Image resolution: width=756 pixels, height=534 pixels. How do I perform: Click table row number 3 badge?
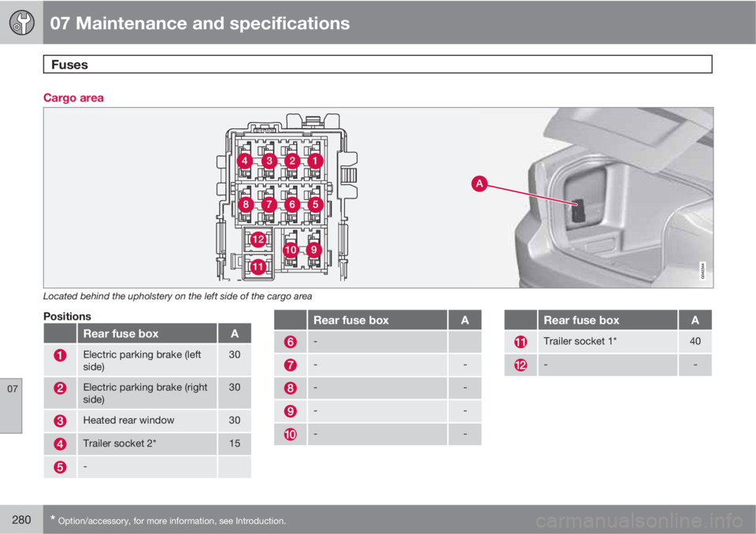coord(60,421)
